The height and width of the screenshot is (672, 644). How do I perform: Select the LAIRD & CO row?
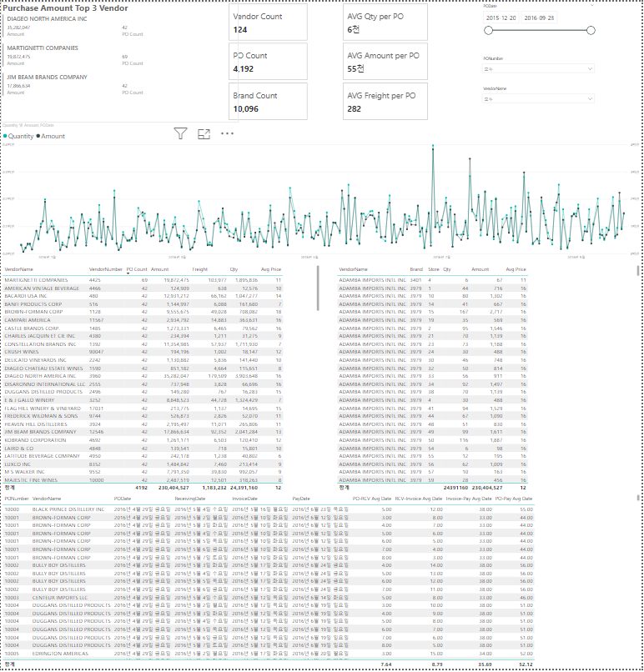click(x=143, y=449)
